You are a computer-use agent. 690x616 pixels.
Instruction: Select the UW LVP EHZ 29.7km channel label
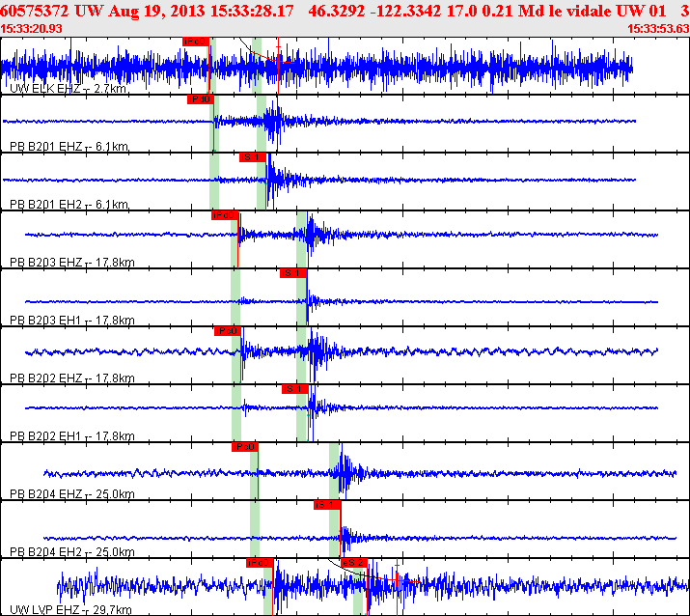(x=70, y=610)
